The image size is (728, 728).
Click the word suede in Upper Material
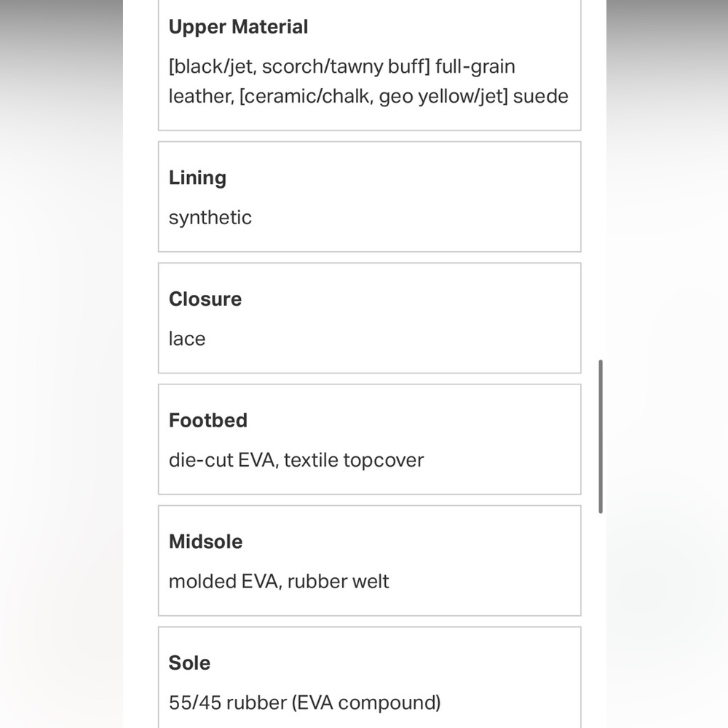(x=540, y=96)
